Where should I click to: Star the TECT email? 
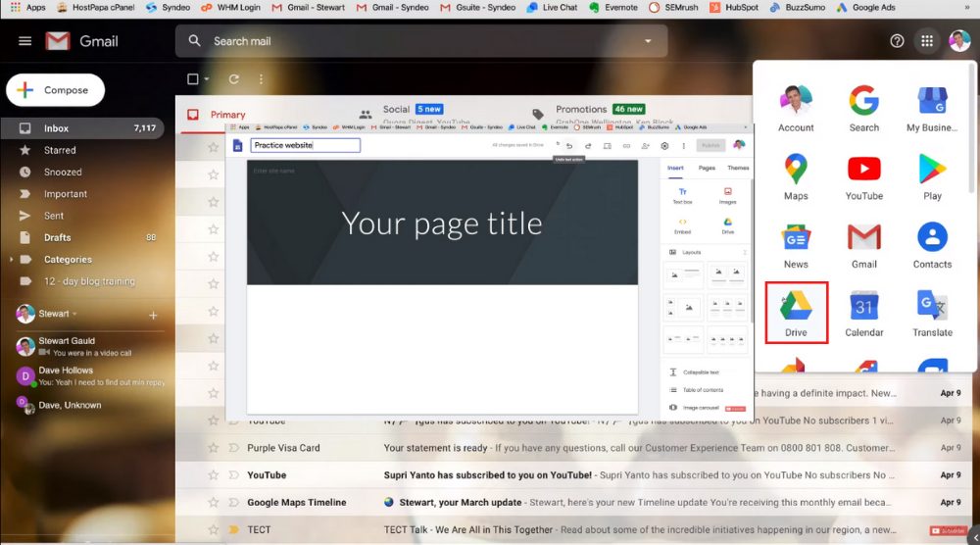pos(213,530)
